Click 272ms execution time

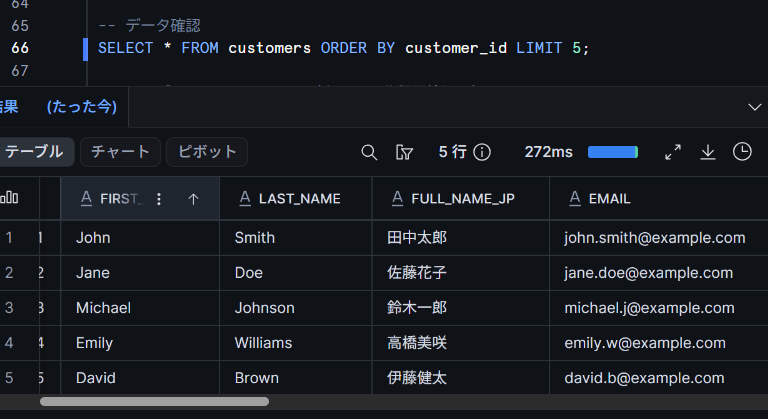[549, 152]
